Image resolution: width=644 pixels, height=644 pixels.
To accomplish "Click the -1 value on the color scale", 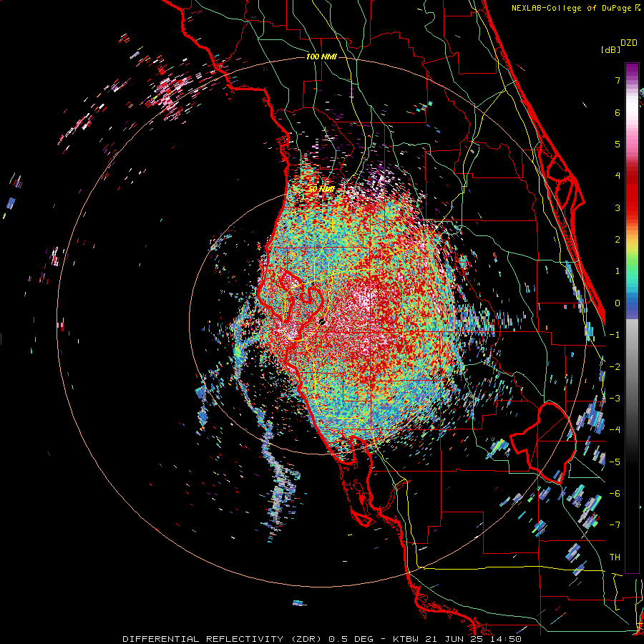I will pos(615,335).
